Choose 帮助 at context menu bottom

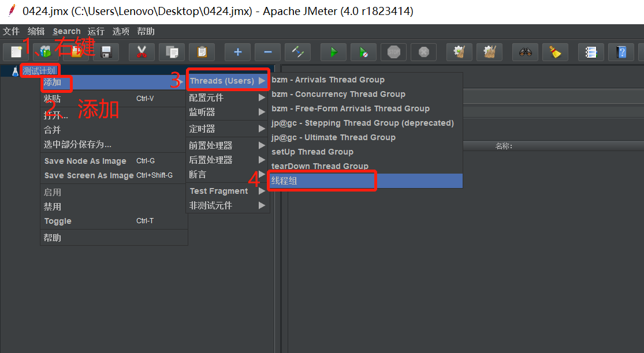pos(114,238)
